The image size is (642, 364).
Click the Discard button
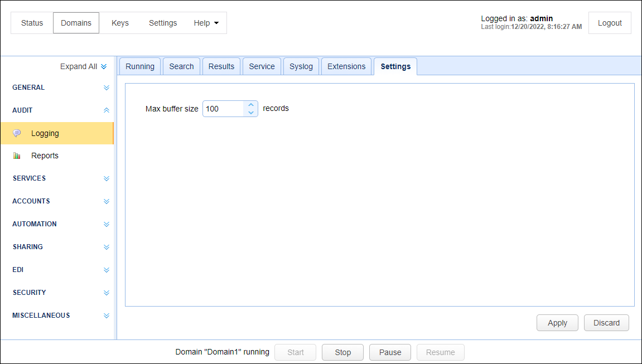[606, 323]
